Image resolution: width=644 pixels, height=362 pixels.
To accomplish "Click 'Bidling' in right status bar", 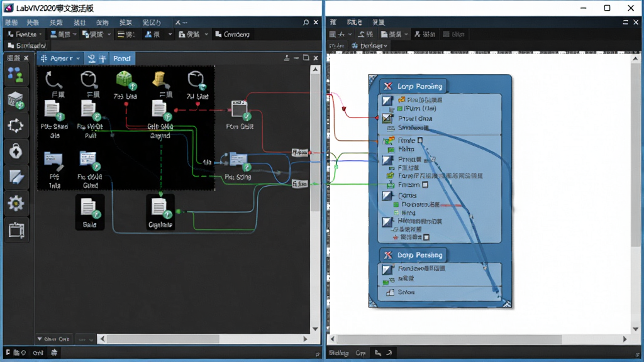I will 338,353.
